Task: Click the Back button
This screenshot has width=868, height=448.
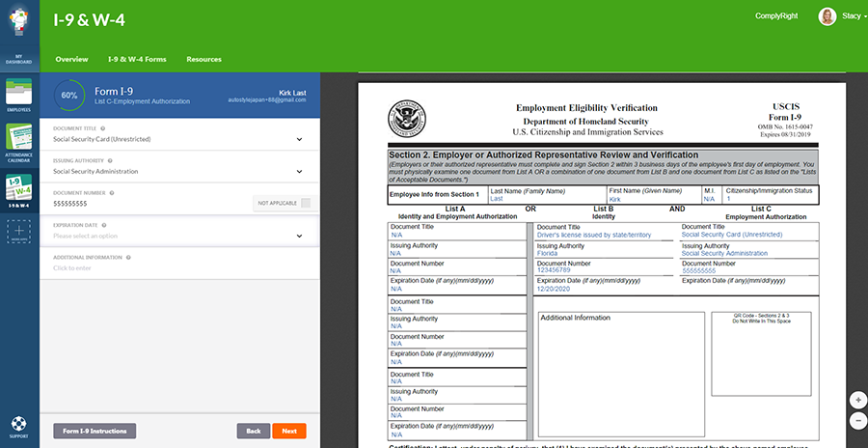Action: (x=254, y=431)
